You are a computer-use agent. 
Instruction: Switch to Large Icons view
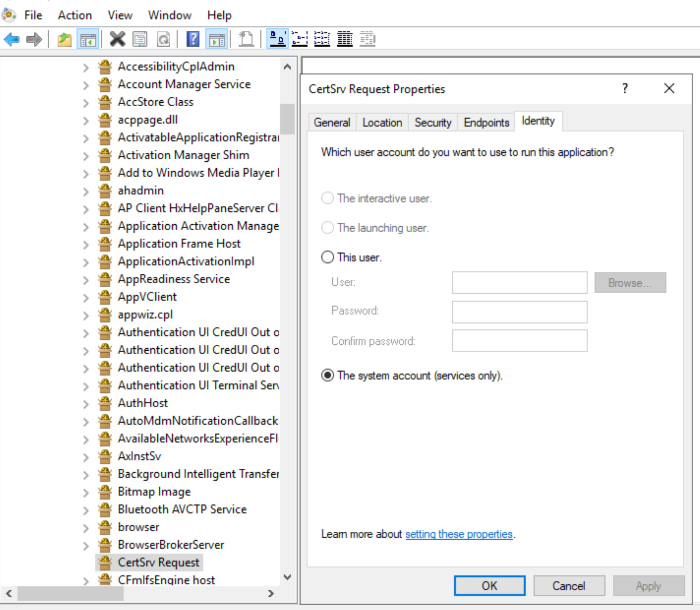[x=278, y=39]
